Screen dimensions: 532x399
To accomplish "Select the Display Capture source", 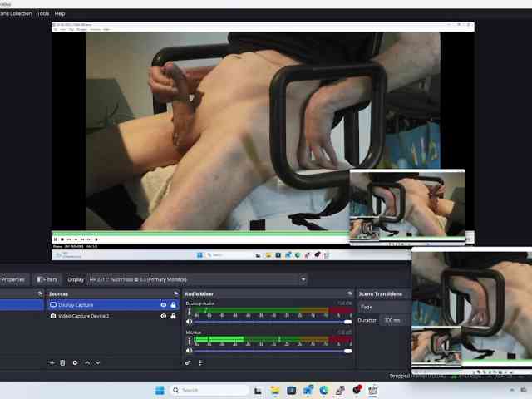I will (x=112, y=305).
